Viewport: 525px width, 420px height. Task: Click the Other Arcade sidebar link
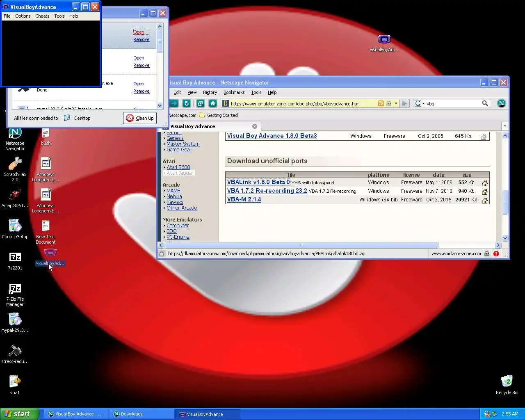pyautogui.click(x=182, y=208)
